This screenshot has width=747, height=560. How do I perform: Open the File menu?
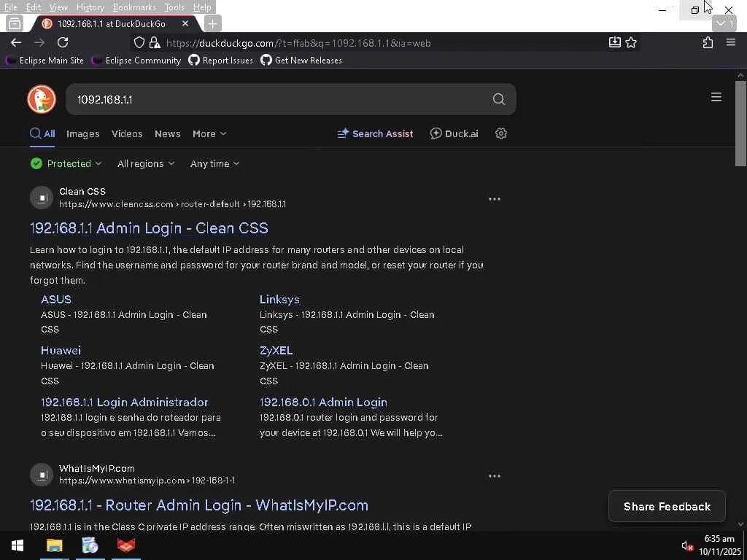(10, 7)
